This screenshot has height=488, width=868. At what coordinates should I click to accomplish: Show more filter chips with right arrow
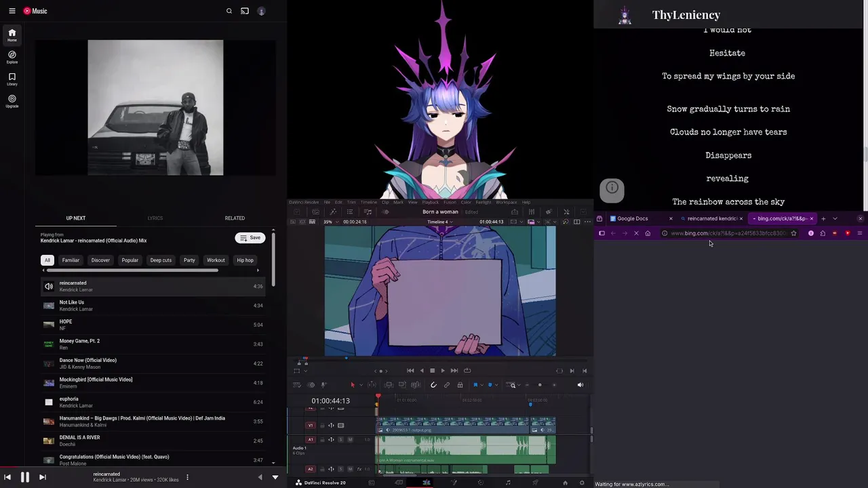click(x=258, y=270)
